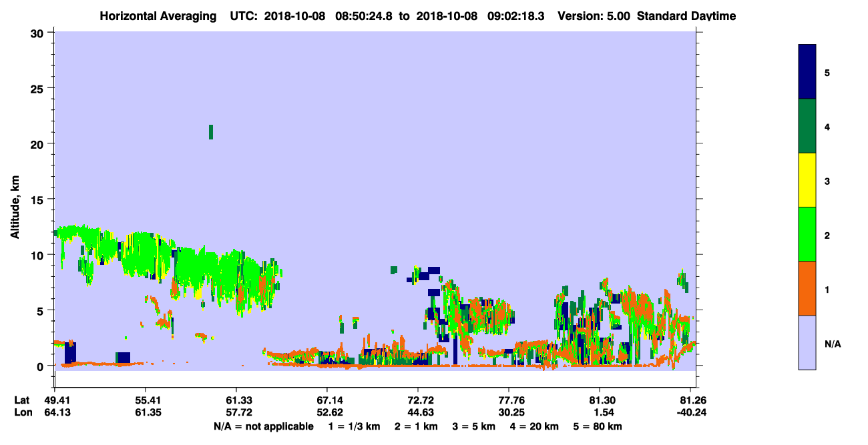Click the longitude value -40.24
The height and width of the screenshot is (445, 868).
click(690, 412)
